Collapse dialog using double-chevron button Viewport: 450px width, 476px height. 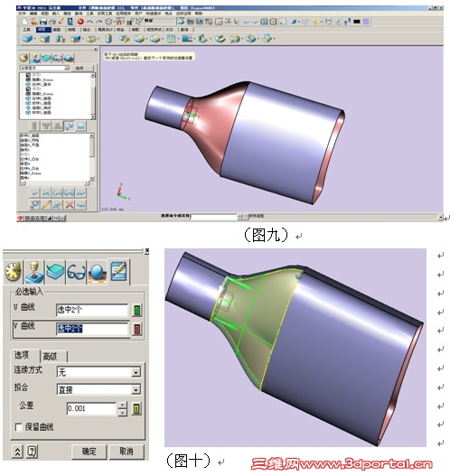click(x=17, y=452)
